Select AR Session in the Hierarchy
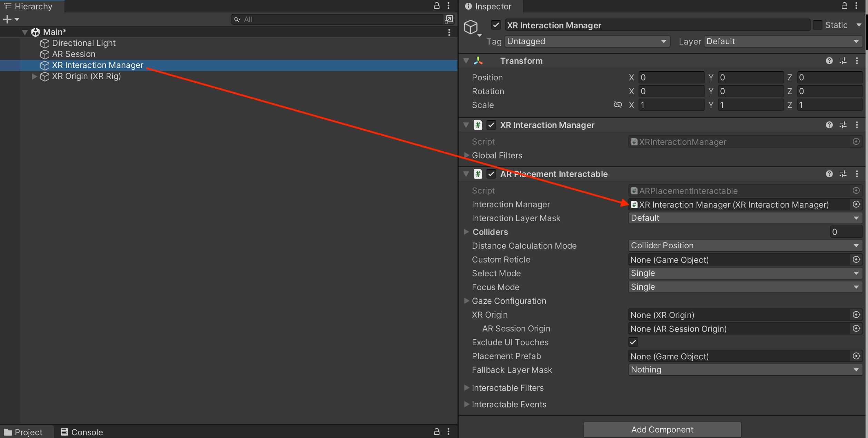The height and width of the screenshot is (438, 868). (73, 54)
